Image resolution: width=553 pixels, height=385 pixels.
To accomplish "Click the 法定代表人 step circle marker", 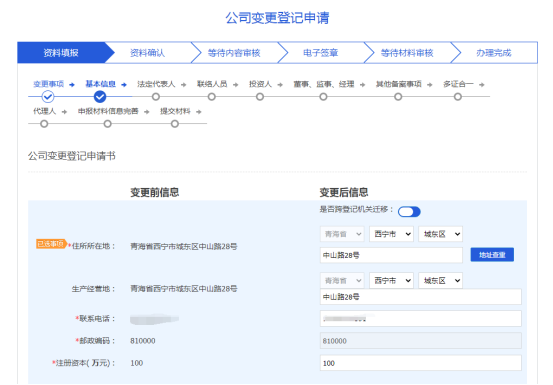I will (x=156, y=97).
